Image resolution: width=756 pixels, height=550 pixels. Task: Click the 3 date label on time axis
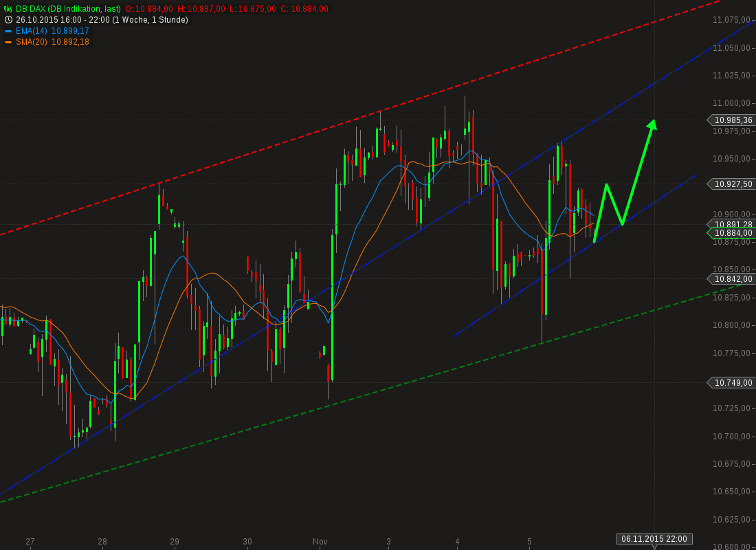click(x=388, y=542)
